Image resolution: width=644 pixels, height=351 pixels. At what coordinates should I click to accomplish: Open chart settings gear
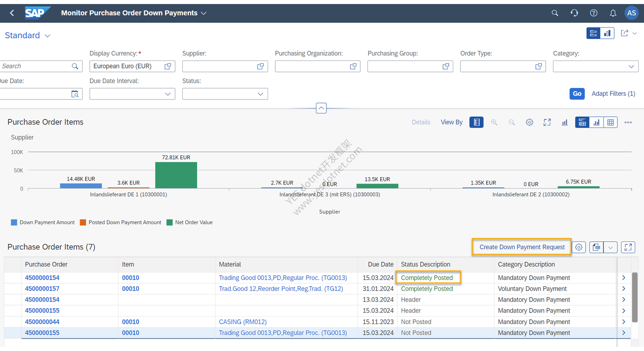point(529,122)
